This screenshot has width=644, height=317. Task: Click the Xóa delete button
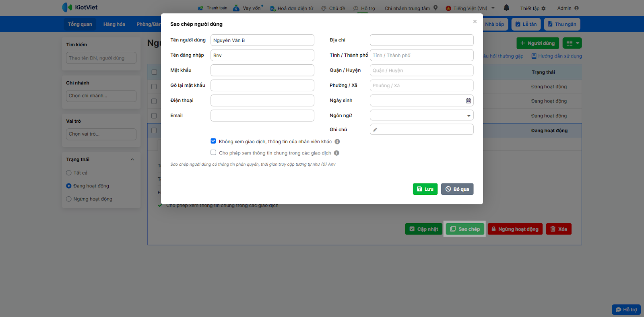559,229
